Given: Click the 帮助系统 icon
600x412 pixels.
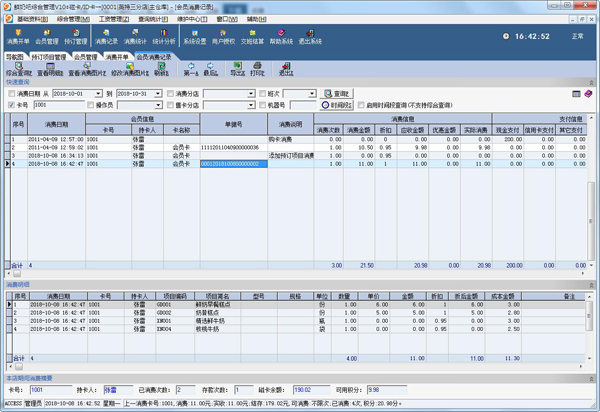Looking at the screenshot, I should 282,38.
